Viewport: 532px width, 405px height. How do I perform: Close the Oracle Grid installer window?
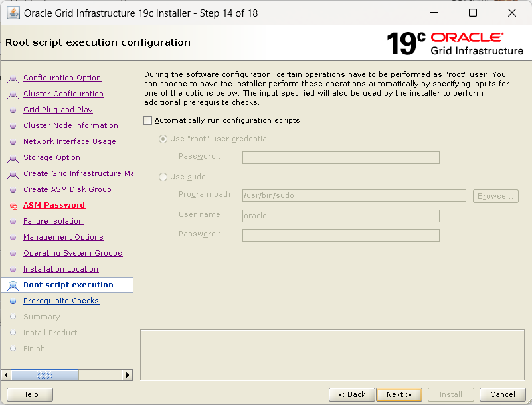(x=512, y=13)
